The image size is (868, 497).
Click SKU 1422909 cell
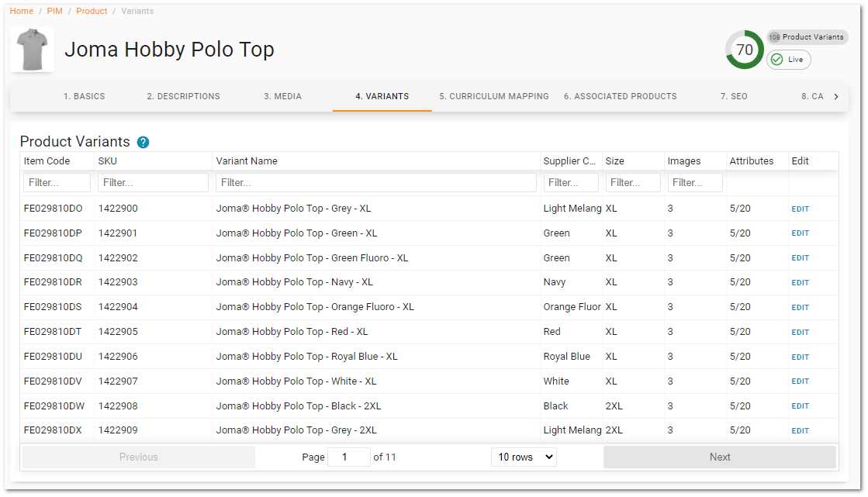pos(118,430)
